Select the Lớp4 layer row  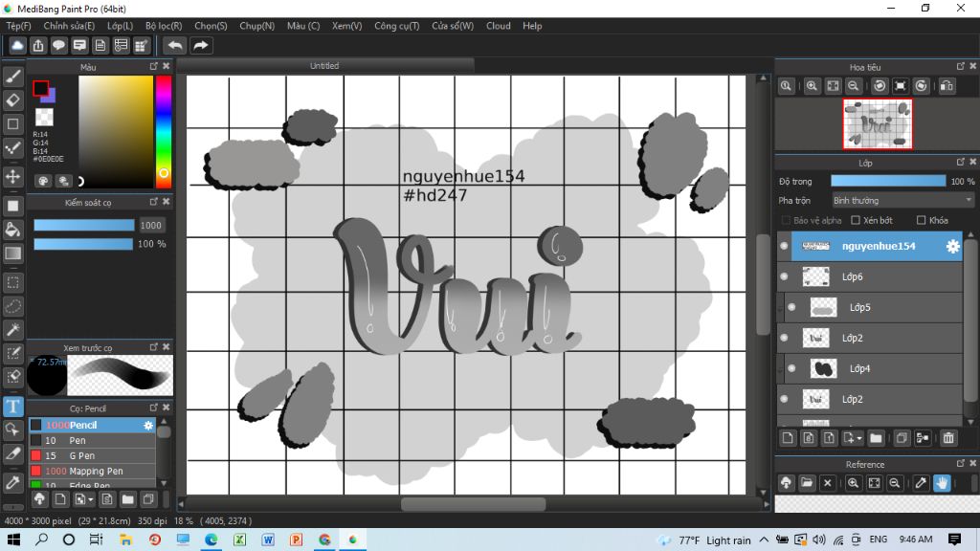point(869,368)
